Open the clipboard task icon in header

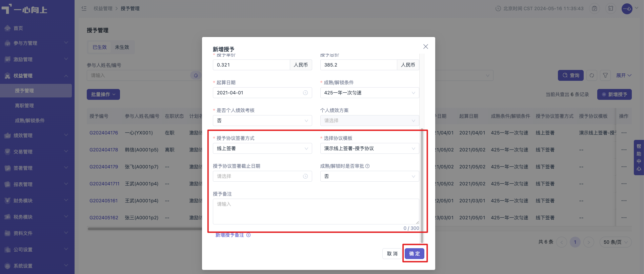[595, 8]
